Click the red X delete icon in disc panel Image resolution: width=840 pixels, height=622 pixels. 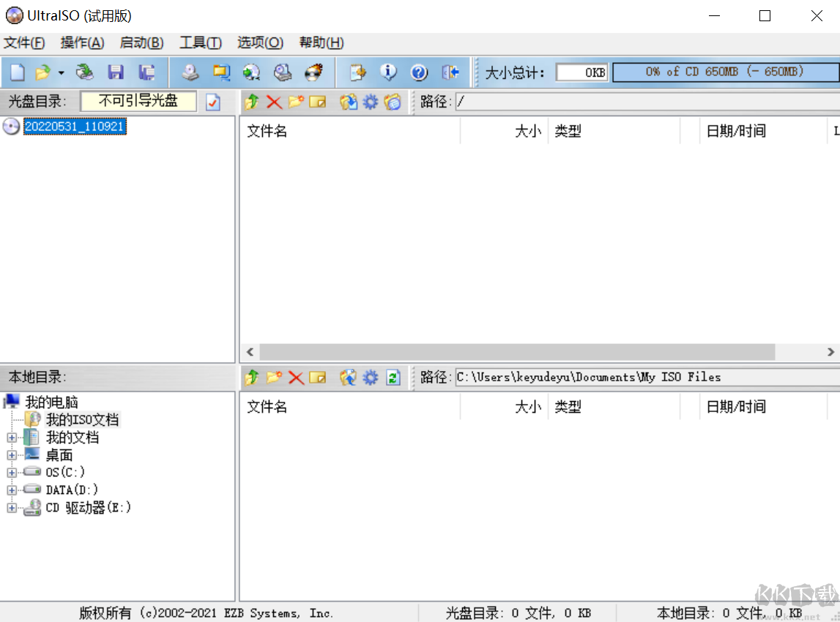[x=273, y=102]
